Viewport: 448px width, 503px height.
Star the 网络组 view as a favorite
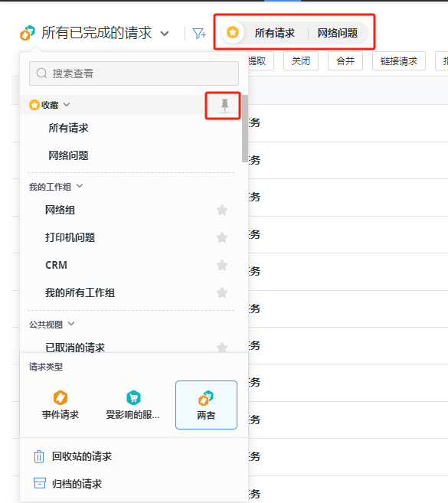222,210
